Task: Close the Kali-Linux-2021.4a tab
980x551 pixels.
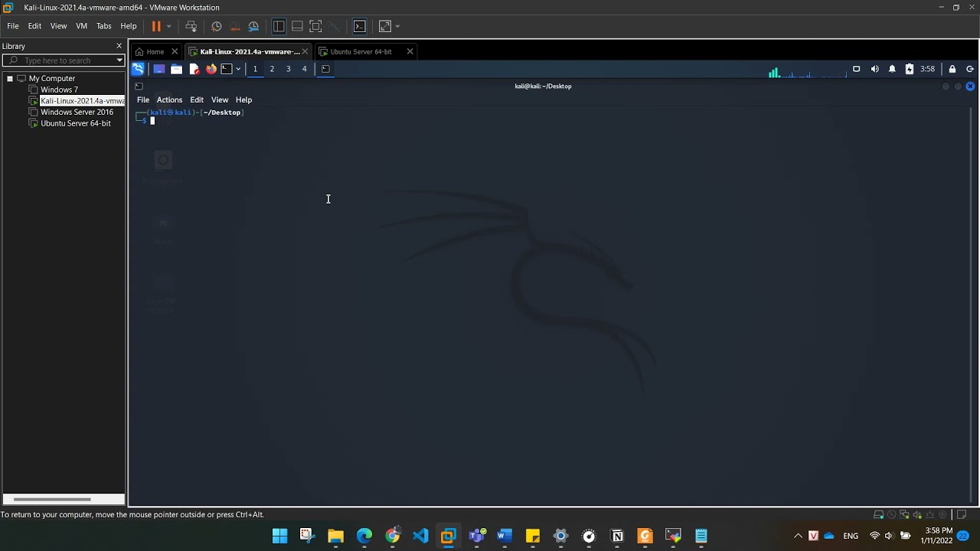Action: (305, 51)
